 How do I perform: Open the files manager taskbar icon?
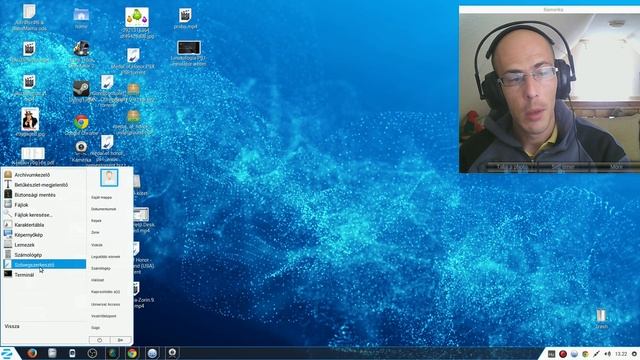click(52, 353)
